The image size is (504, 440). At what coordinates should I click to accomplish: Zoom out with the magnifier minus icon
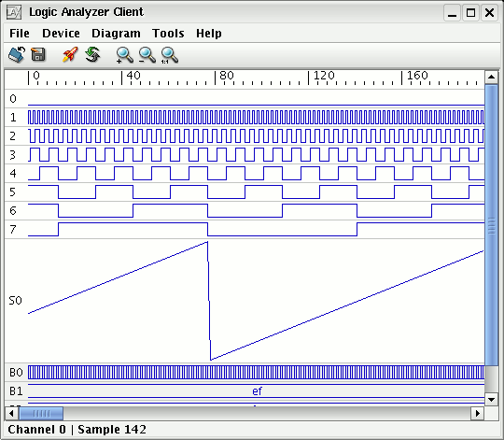147,55
